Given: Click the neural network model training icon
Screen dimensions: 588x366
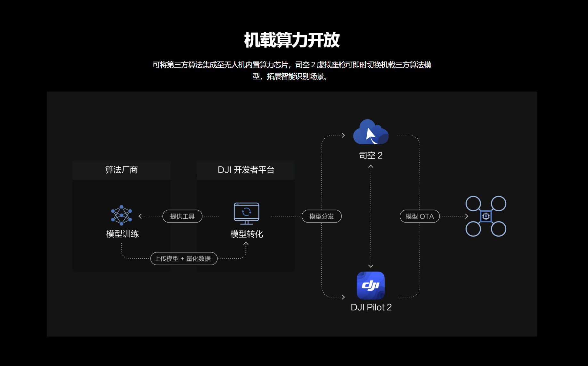Looking at the screenshot, I should click(121, 215).
